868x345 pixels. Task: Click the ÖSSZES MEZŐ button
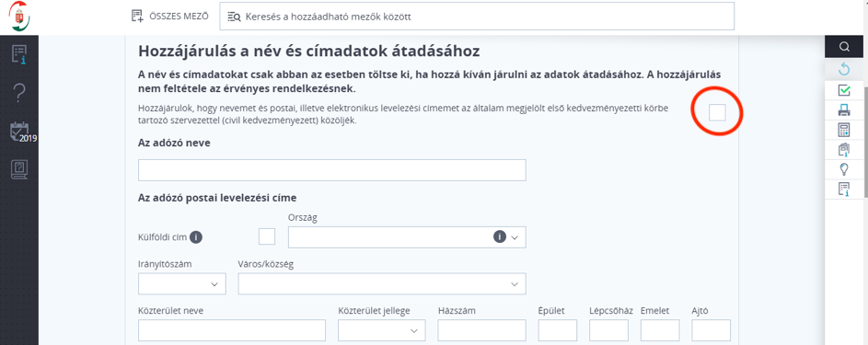click(169, 16)
